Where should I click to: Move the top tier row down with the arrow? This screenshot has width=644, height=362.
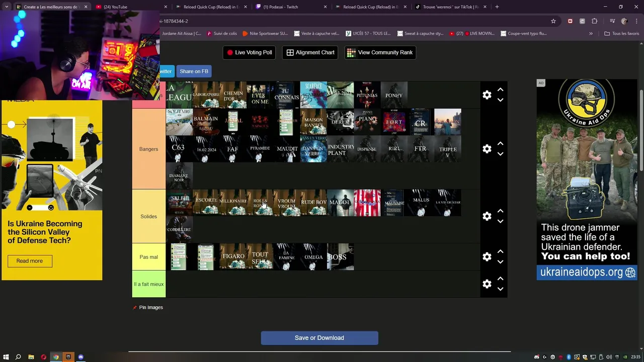click(x=500, y=100)
